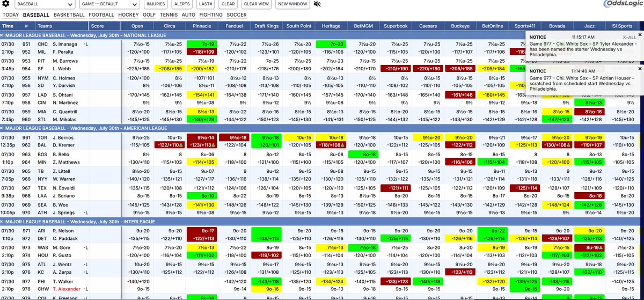Switch to the GOLF tab
The width and height of the screenshot is (644, 300).
(150, 15)
